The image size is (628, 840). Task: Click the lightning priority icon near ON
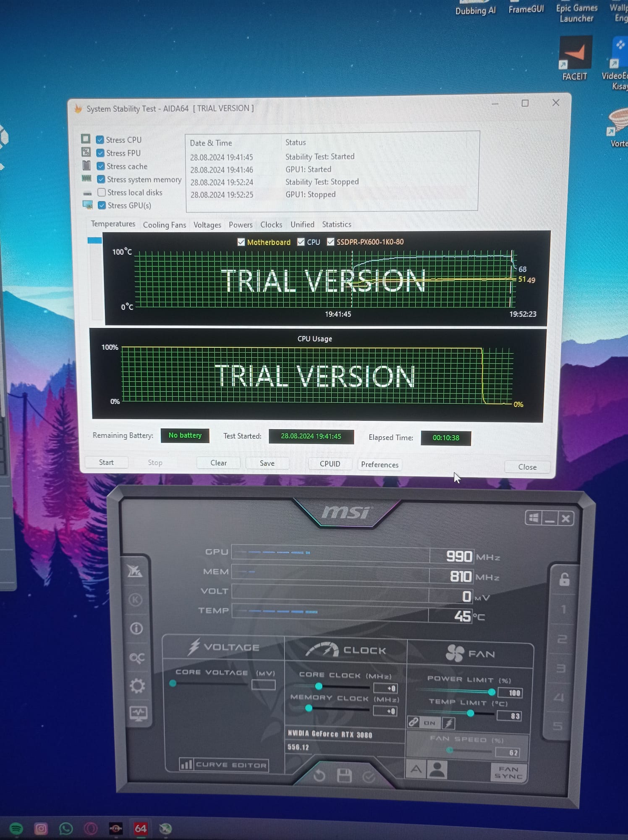click(449, 723)
